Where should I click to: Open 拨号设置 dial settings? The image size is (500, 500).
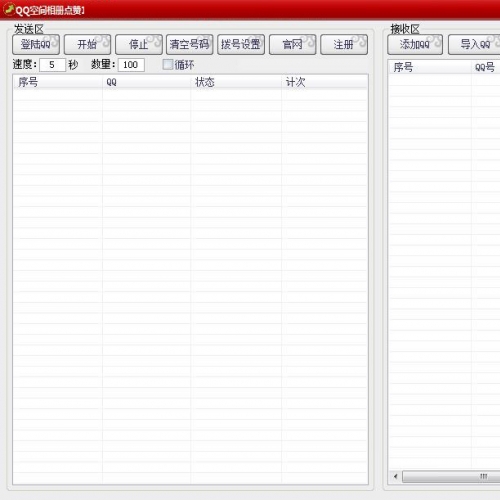(241, 44)
